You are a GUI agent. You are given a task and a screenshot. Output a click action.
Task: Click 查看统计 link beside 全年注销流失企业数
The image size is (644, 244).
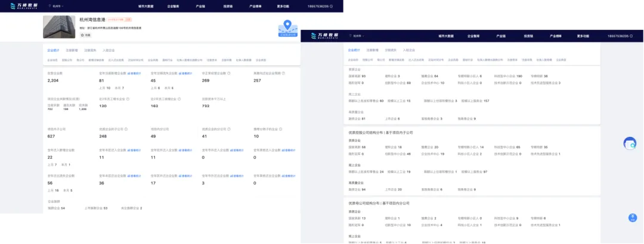pyautogui.click(x=185, y=73)
